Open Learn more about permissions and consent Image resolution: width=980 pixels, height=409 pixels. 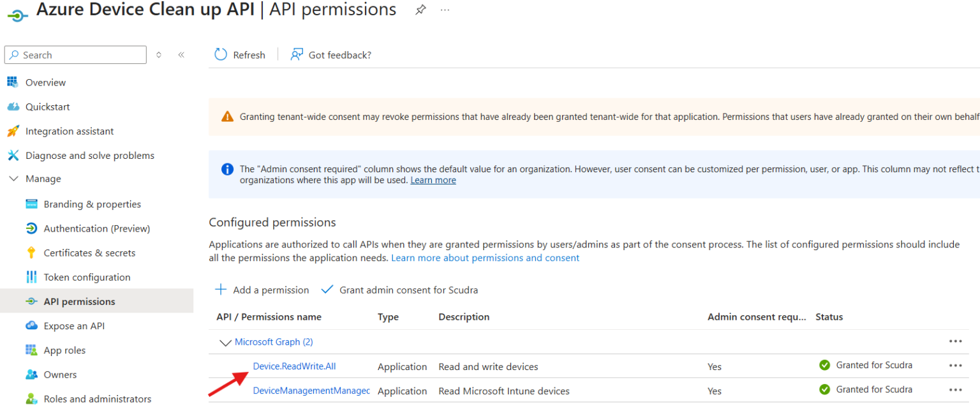pos(486,258)
